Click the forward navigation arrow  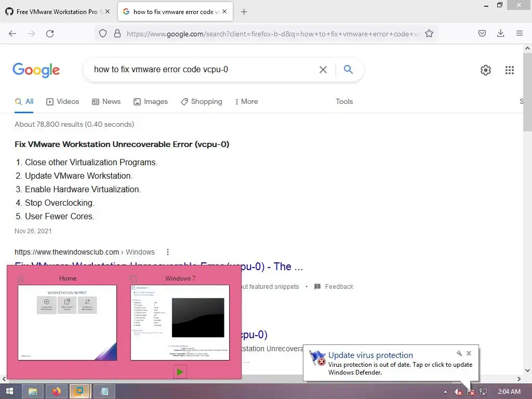(31, 34)
